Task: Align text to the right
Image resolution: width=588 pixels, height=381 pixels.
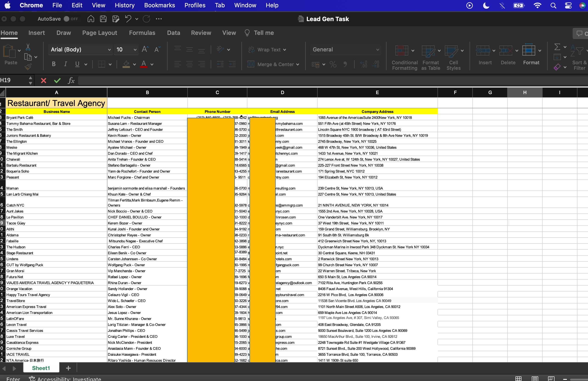Action: click(x=202, y=64)
